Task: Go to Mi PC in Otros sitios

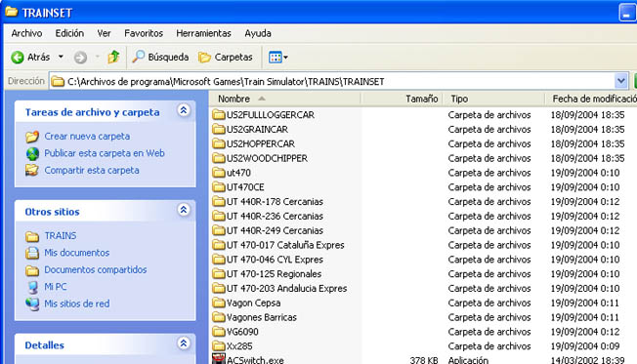Action: tap(56, 287)
